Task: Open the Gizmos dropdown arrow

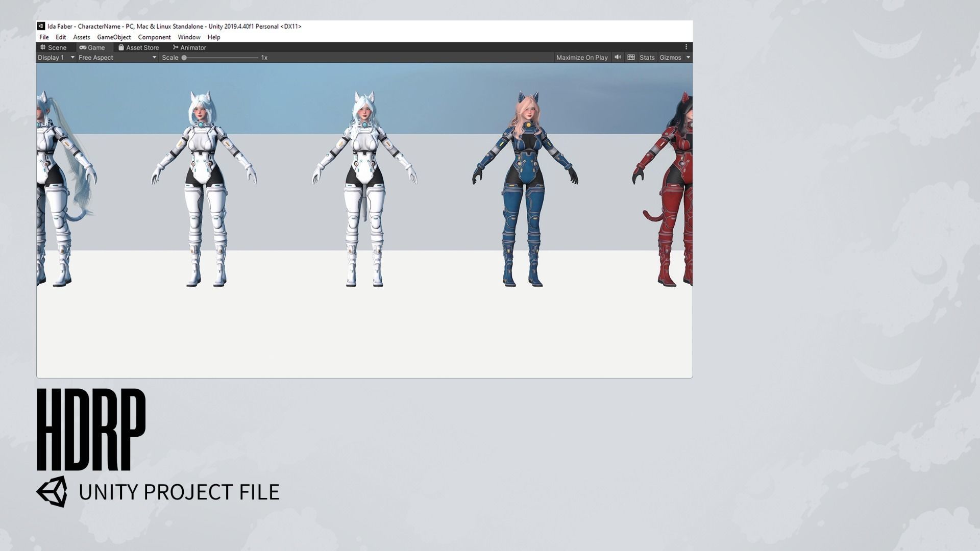Action: coord(688,58)
